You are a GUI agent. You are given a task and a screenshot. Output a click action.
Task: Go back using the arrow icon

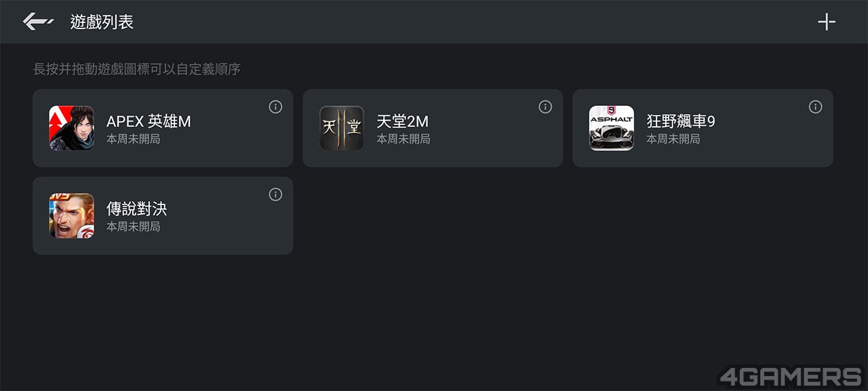(x=38, y=22)
